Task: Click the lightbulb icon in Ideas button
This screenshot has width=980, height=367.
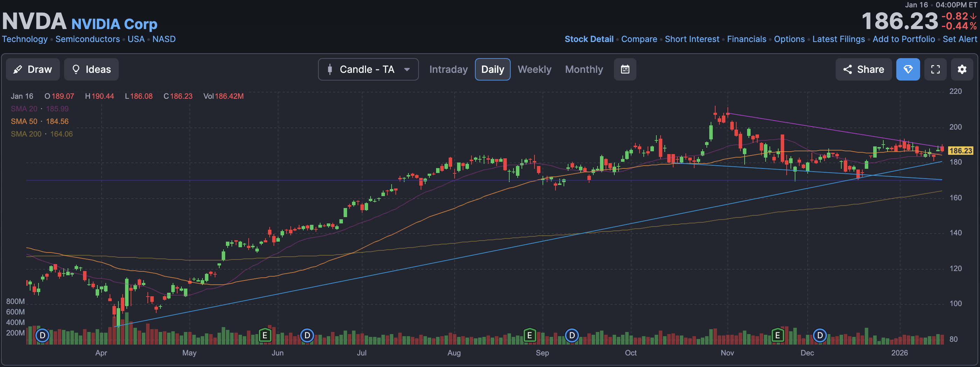Action: [x=76, y=69]
